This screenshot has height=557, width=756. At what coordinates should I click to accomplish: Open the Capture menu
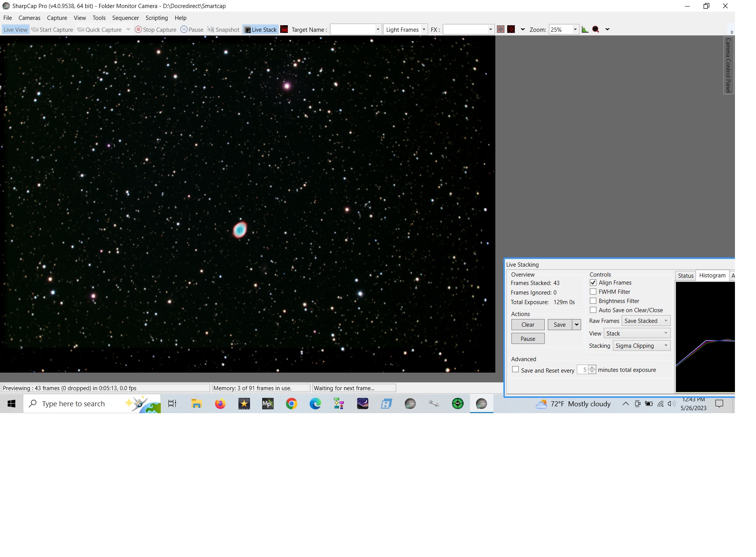(x=57, y=18)
